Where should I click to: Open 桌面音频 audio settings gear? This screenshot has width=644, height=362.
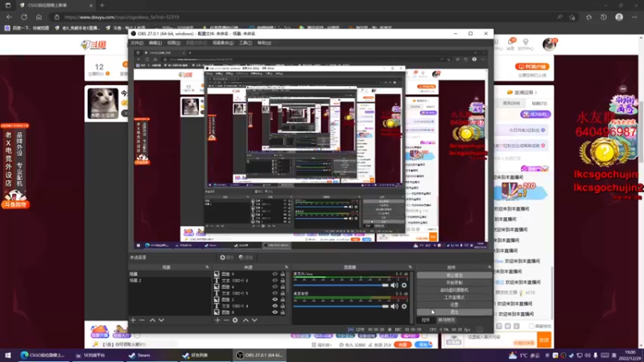coord(404,306)
